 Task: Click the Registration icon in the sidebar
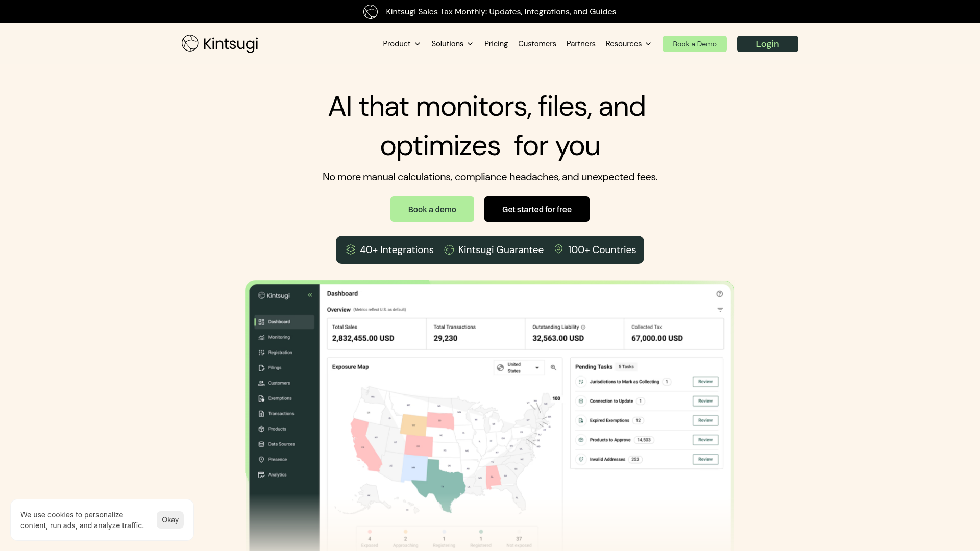click(x=261, y=353)
